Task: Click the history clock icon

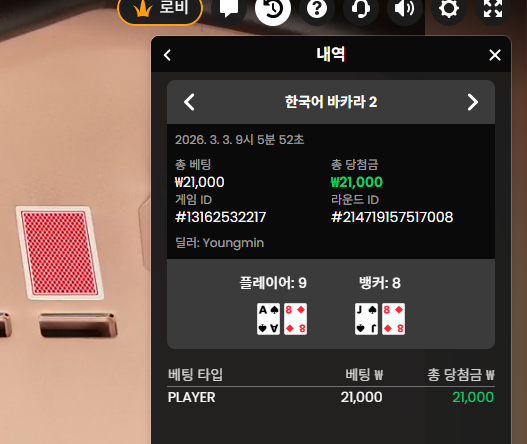Action: pos(273,8)
